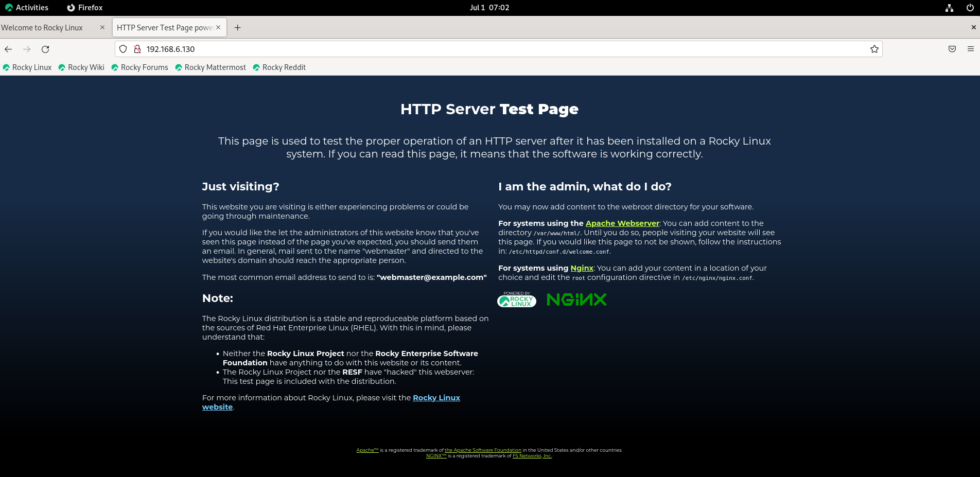Follow the Apache Webserver link
The image size is (980, 477).
[x=622, y=223]
